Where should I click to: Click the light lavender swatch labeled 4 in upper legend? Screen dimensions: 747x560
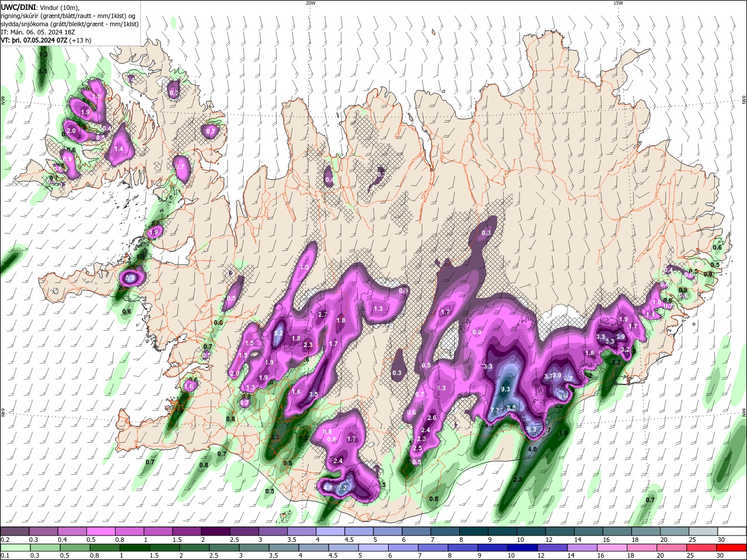[330, 531]
